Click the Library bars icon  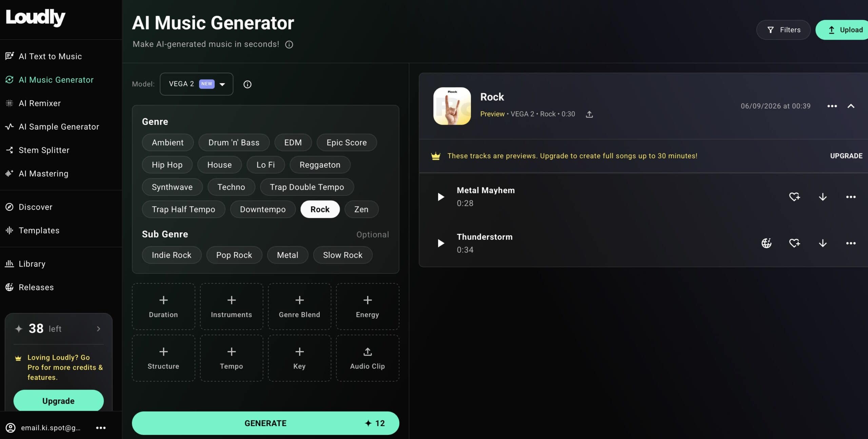[9, 264]
